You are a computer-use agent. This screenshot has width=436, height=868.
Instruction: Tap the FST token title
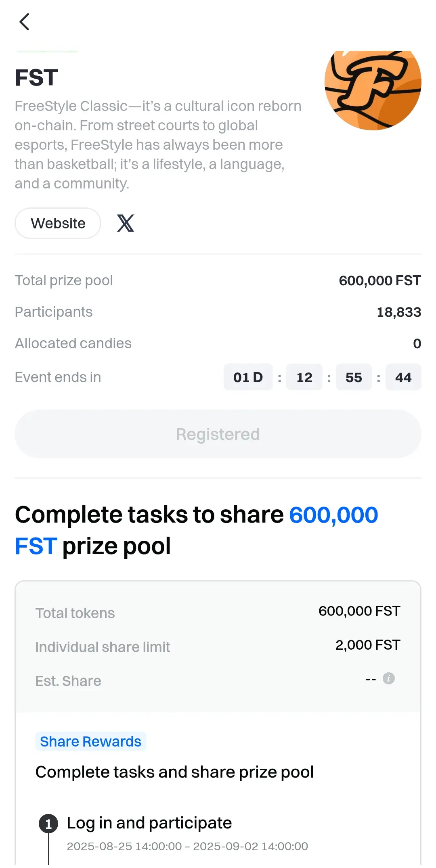click(x=36, y=77)
